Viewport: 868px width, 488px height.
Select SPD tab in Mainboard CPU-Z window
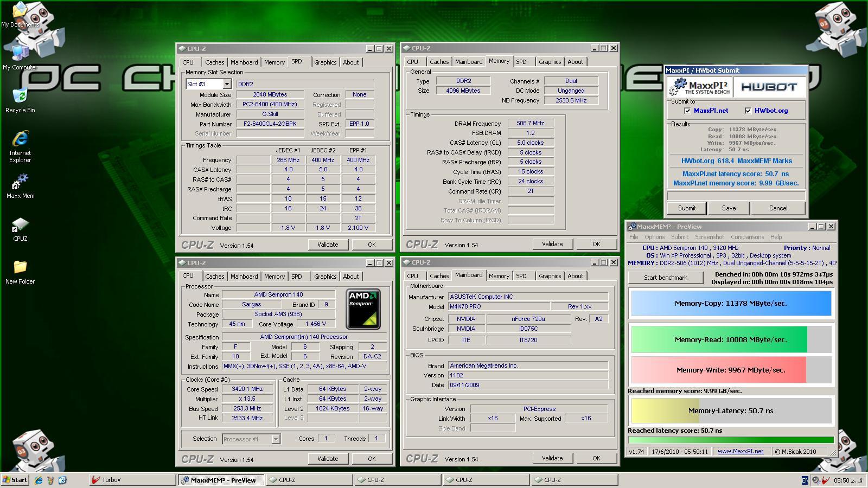coord(521,276)
